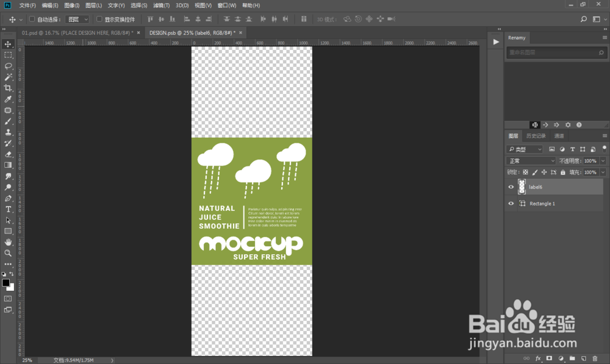Image resolution: width=610 pixels, height=364 pixels.
Task: Create a new layer
Action: click(x=584, y=358)
